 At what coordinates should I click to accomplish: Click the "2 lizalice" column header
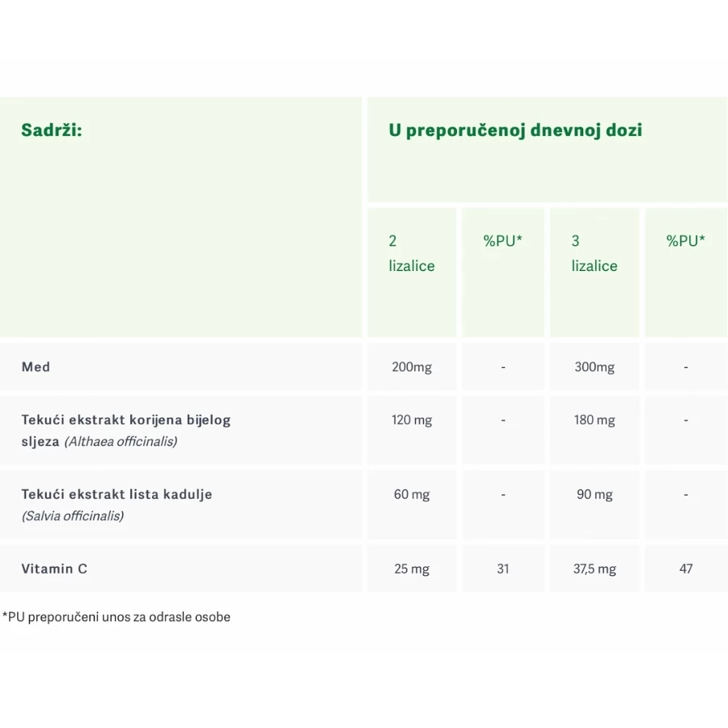(x=411, y=253)
